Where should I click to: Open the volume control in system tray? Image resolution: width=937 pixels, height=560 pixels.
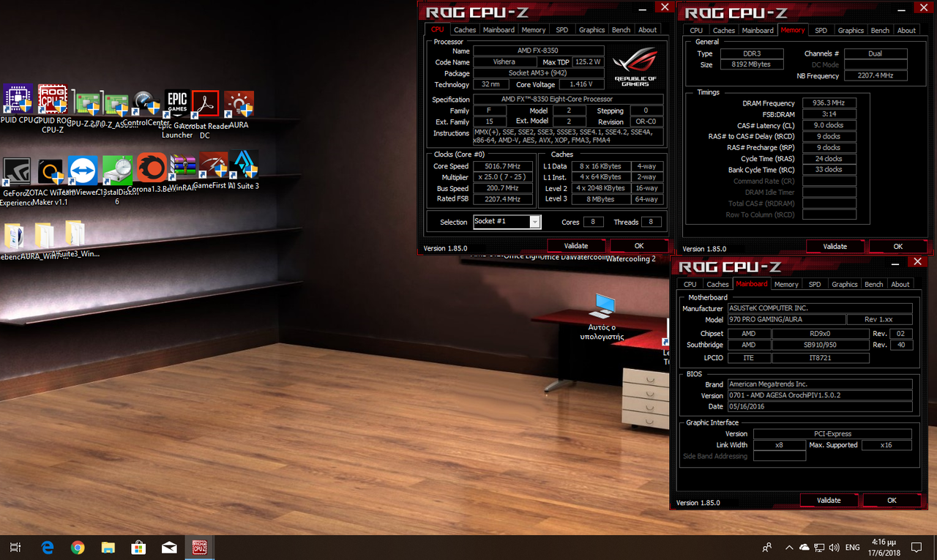tap(835, 548)
